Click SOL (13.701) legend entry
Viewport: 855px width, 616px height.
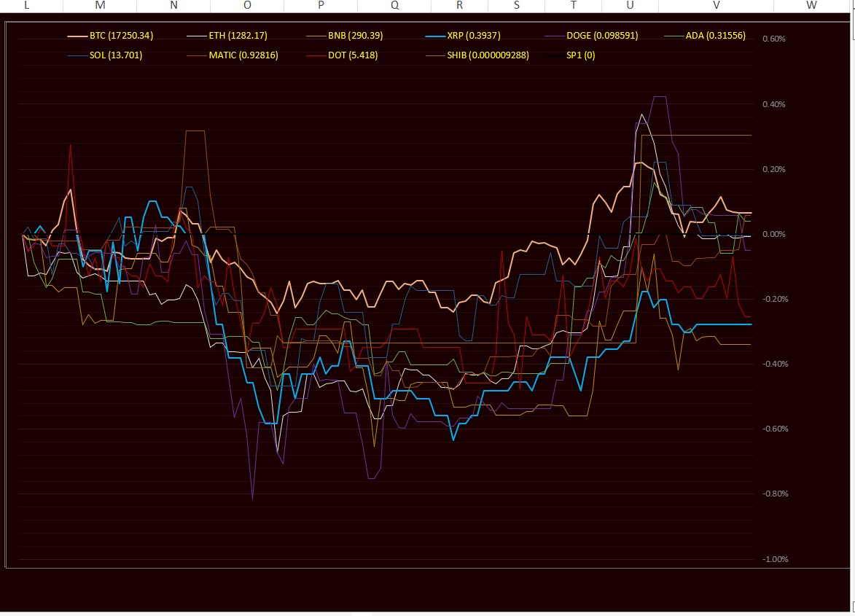click(105, 55)
